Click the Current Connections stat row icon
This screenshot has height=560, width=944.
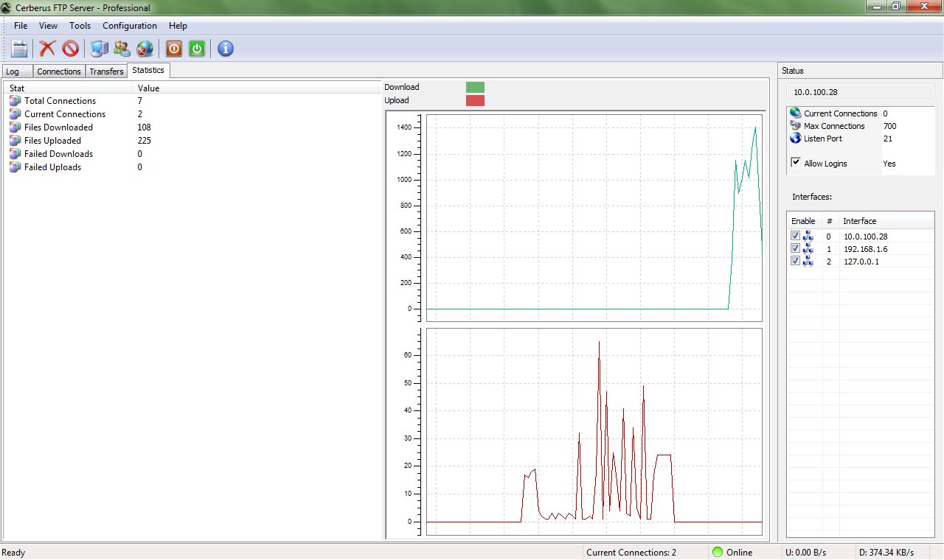click(x=15, y=114)
